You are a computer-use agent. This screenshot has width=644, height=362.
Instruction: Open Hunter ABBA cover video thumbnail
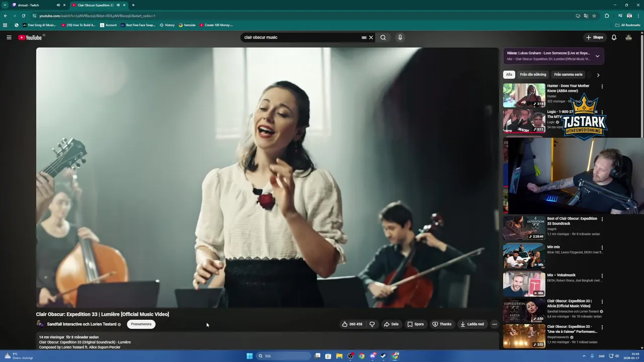tap(524, 95)
